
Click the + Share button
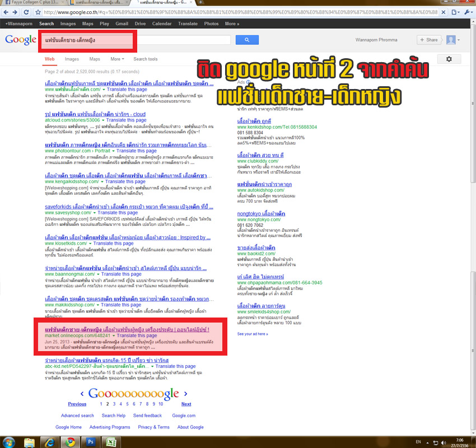(429, 40)
